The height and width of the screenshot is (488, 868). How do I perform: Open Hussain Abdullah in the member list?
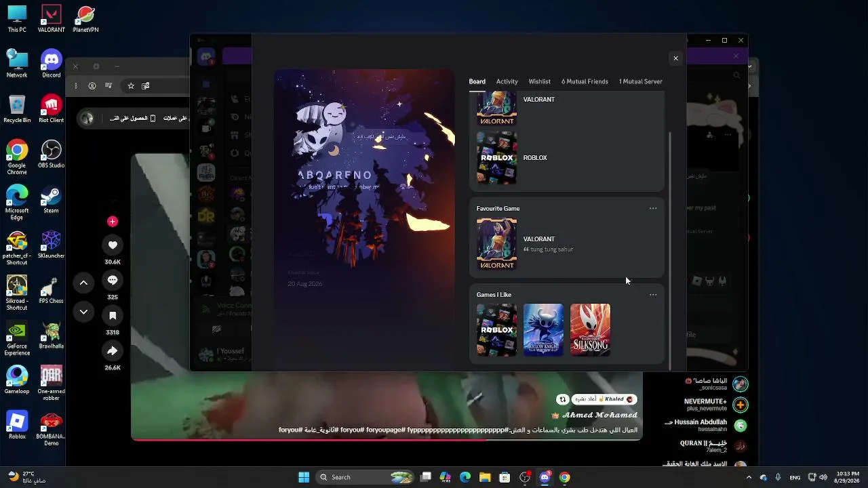[x=706, y=425]
